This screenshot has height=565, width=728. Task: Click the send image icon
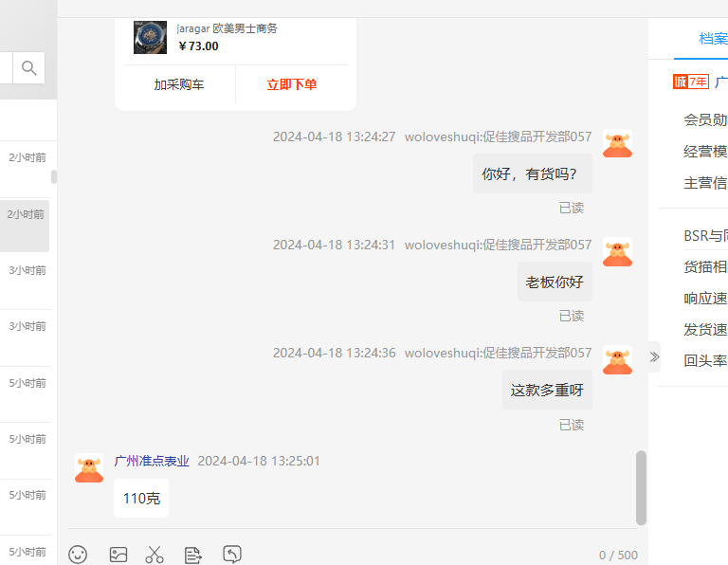click(x=118, y=555)
